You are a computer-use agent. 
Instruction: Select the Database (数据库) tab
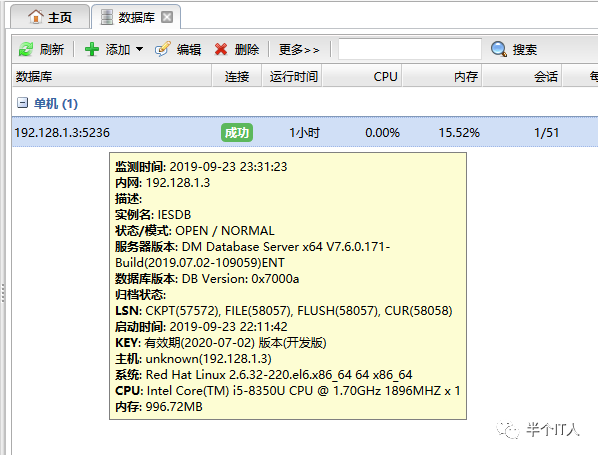coord(136,17)
